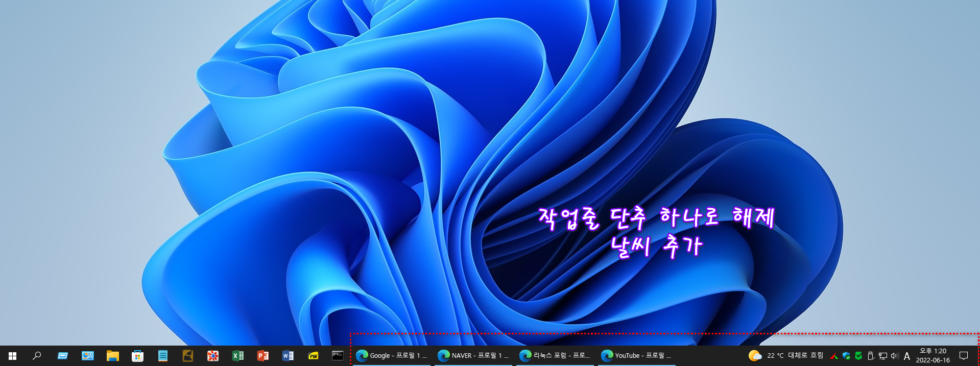Screen dimensions: 980x366
Task: Launch Microsoft Store from taskbar
Action: click(x=137, y=356)
